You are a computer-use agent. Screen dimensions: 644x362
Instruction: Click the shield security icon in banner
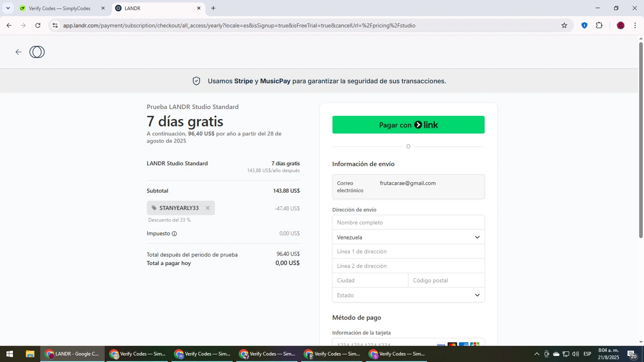point(196,81)
